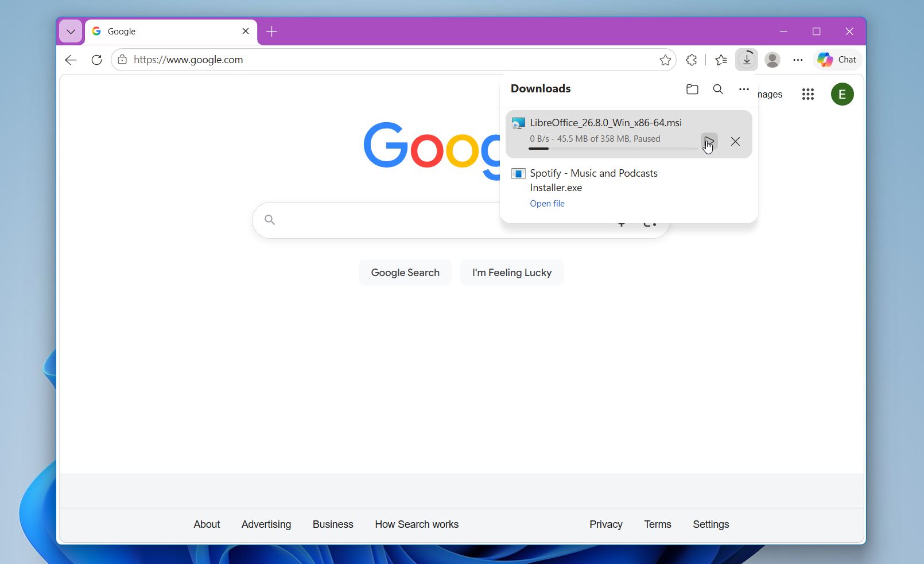The image size is (924, 564).
Task: Open the downloads folder
Action: pyautogui.click(x=692, y=89)
